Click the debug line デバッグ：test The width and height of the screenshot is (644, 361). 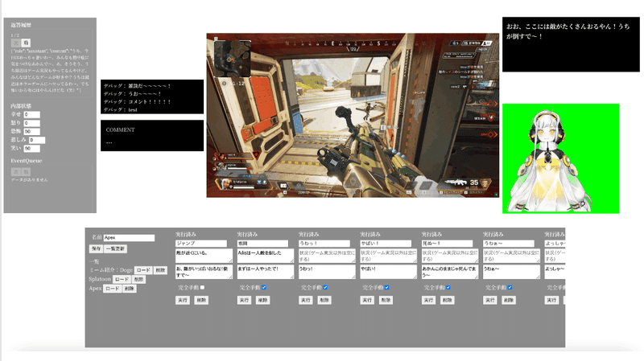[x=120, y=109]
